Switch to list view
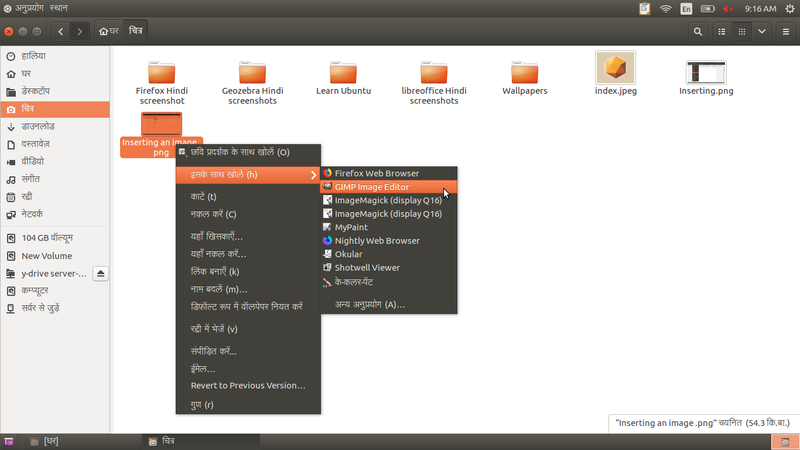 [x=721, y=32]
